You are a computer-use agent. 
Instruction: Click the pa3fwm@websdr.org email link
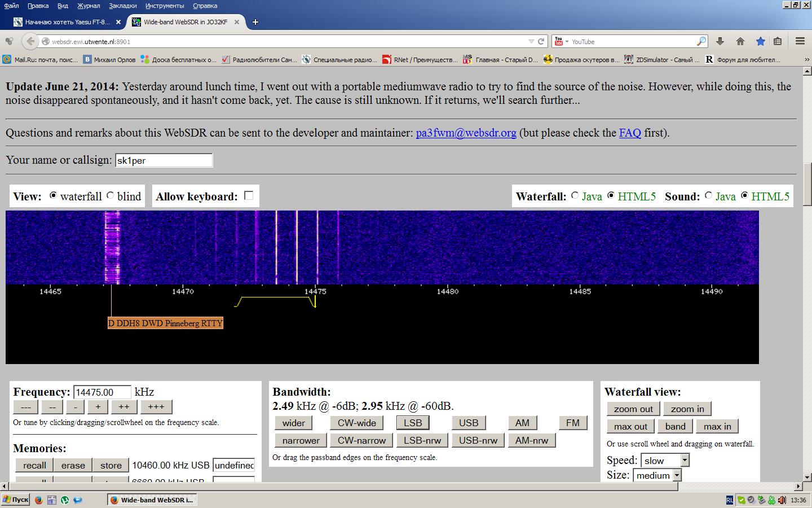coord(466,133)
